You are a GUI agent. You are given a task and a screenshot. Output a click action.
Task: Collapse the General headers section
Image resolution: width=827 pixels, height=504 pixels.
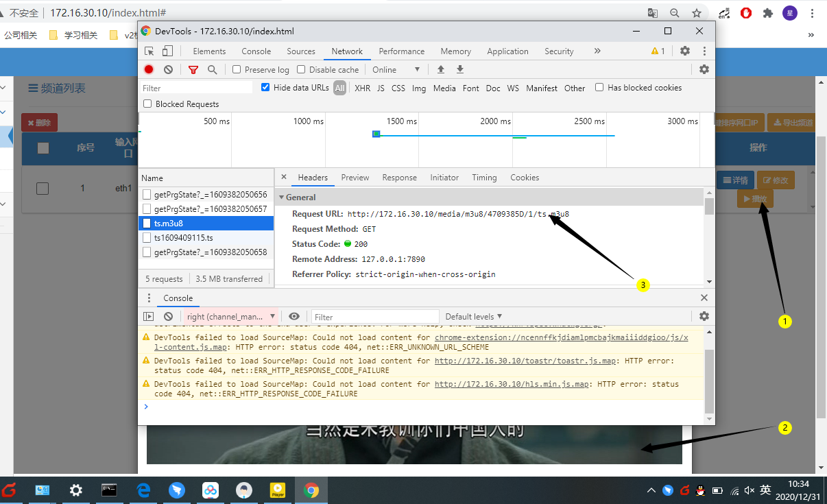pyautogui.click(x=281, y=197)
